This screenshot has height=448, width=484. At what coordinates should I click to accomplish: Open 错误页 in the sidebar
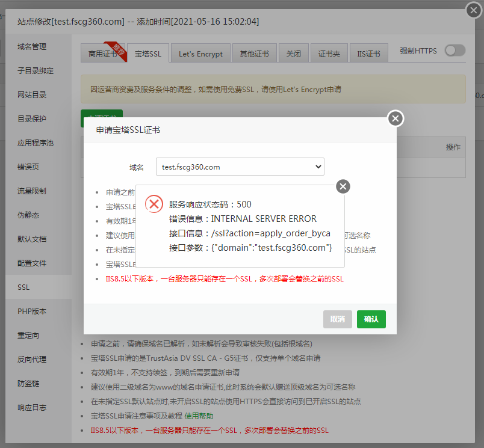39,167
